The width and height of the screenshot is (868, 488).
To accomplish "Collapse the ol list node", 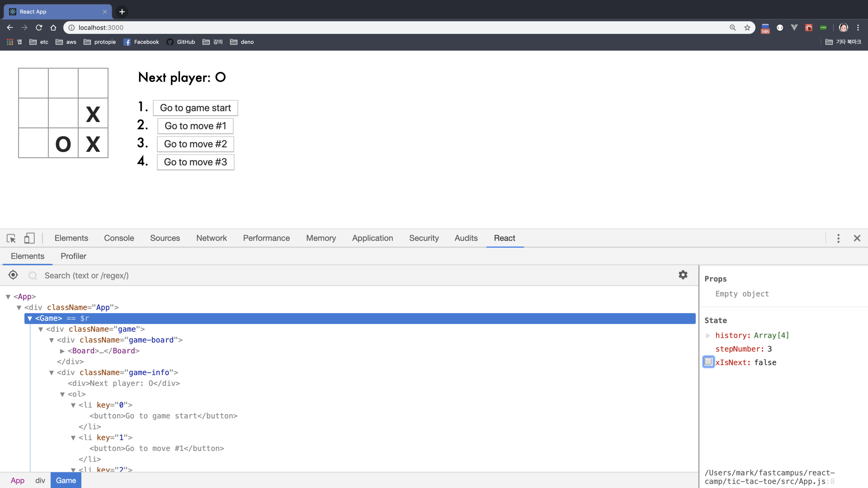I will point(62,394).
